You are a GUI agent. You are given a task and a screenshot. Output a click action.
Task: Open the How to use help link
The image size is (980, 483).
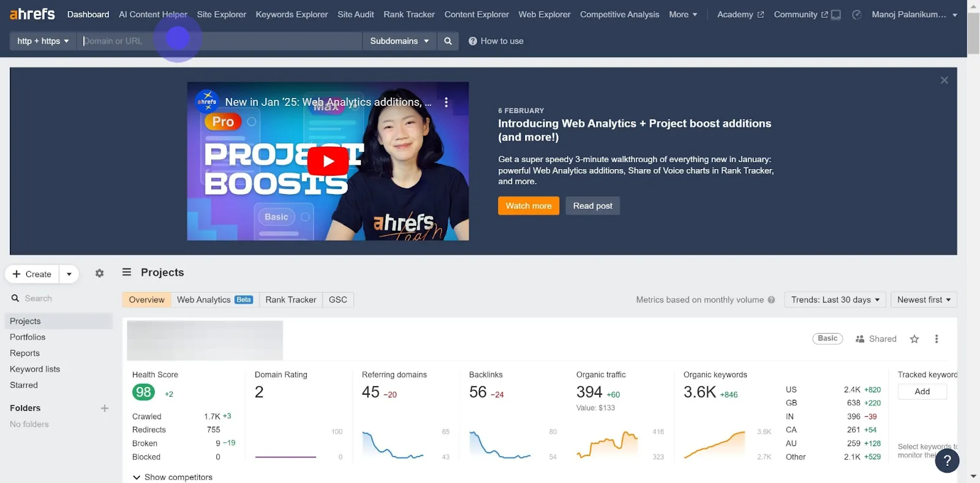point(496,41)
